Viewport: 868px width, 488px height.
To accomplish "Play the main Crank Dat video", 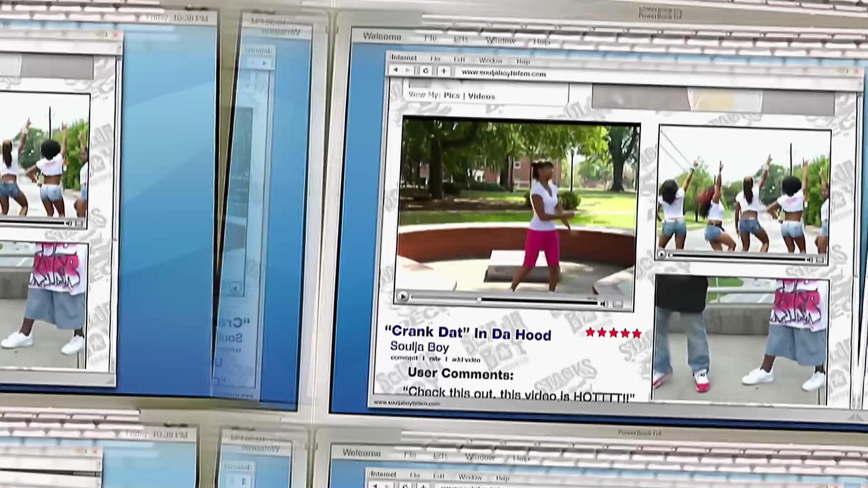I will [402, 297].
